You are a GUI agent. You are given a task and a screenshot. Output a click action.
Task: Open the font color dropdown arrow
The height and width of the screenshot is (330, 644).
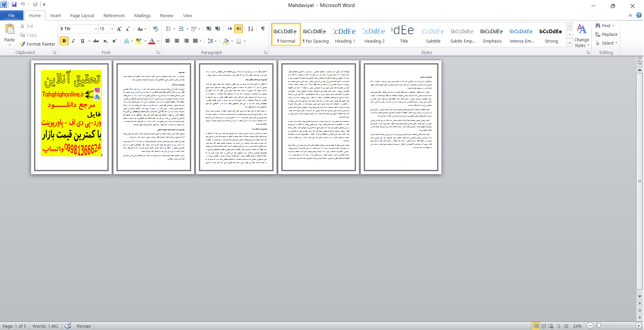158,41
